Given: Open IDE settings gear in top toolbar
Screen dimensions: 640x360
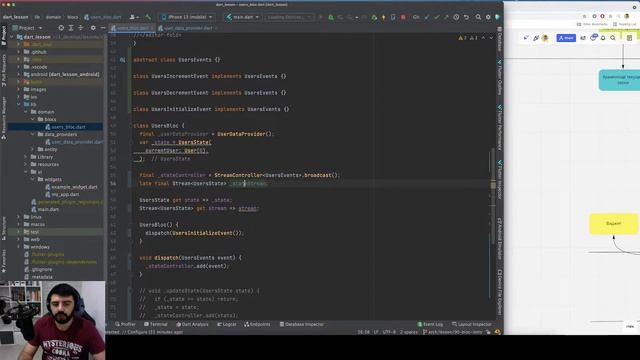Looking at the screenshot, I should [x=488, y=17].
